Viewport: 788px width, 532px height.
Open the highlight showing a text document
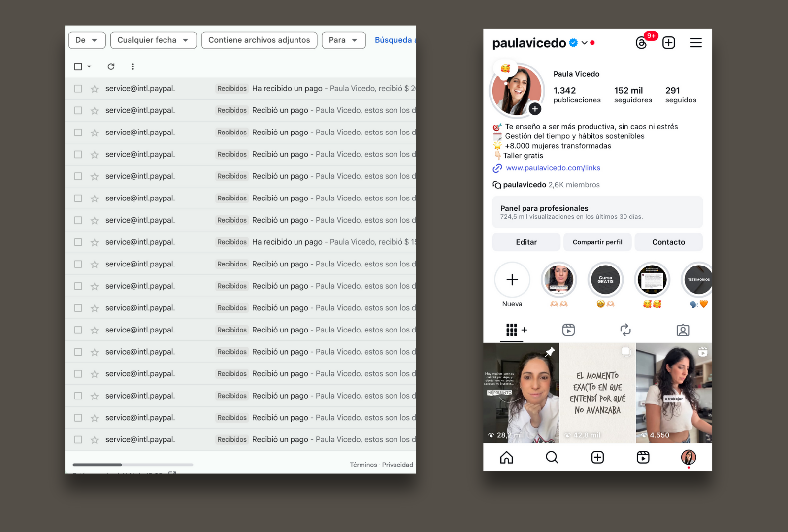click(x=652, y=280)
